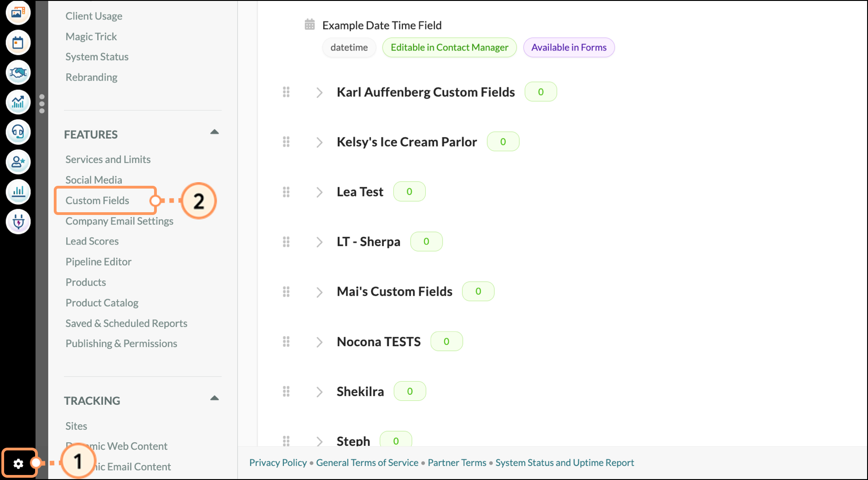The height and width of the screenshot is (480, 868).
Task: Open Rebranding menu item
Action: pos(91,77)
